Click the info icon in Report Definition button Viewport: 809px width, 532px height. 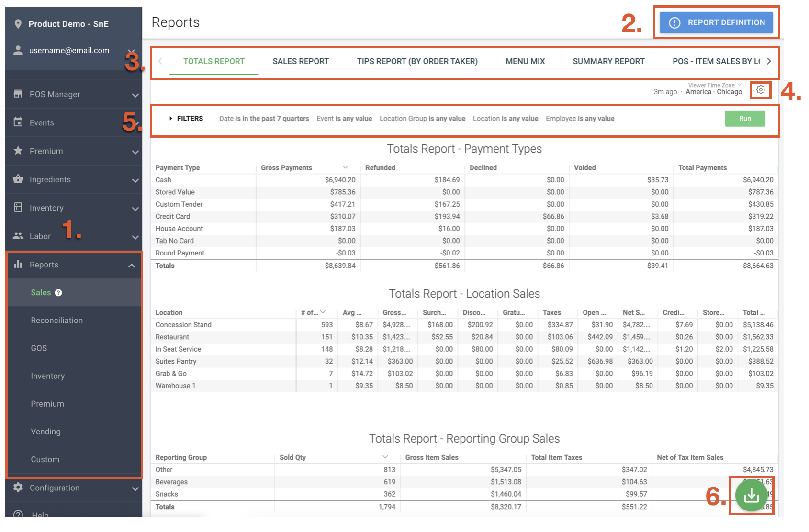click(x=674, y=22)
